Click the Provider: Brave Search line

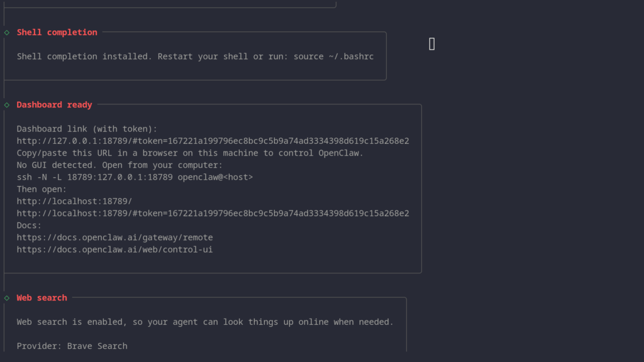(x=72, y=346)
